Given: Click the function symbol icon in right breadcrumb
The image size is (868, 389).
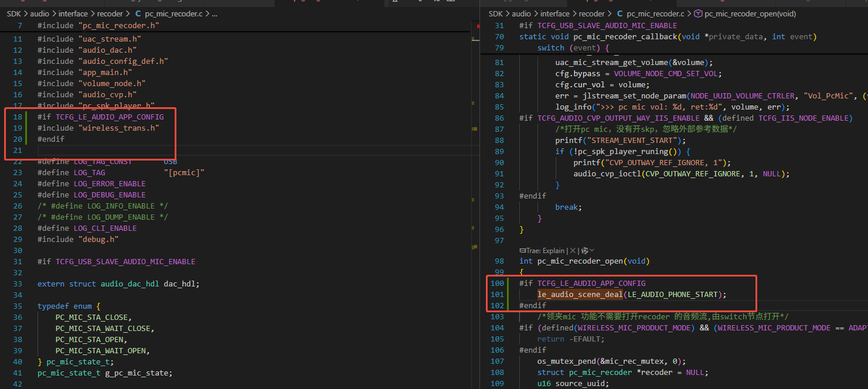Looking at the screenshot, I should pyautogui.click(x=698, y=13).
